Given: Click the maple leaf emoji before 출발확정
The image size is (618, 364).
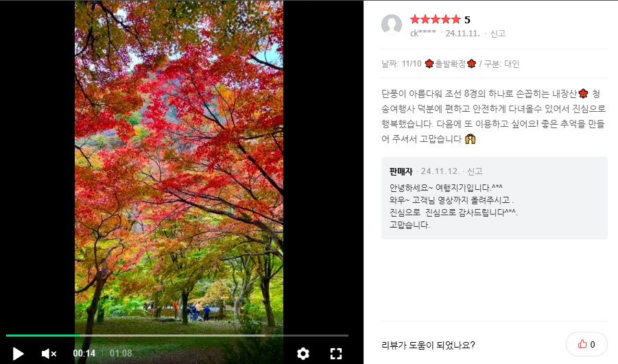Looking at the screenshot, I should (429, 64).
